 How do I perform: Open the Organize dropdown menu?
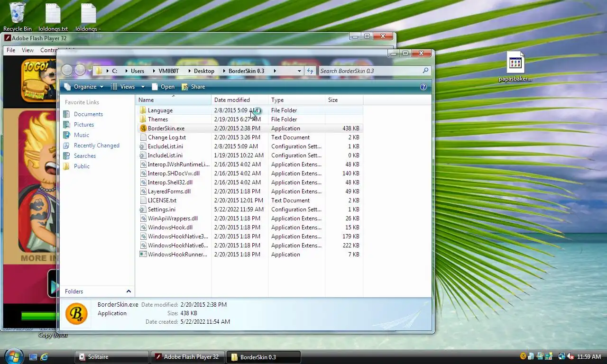click(84, 87)
